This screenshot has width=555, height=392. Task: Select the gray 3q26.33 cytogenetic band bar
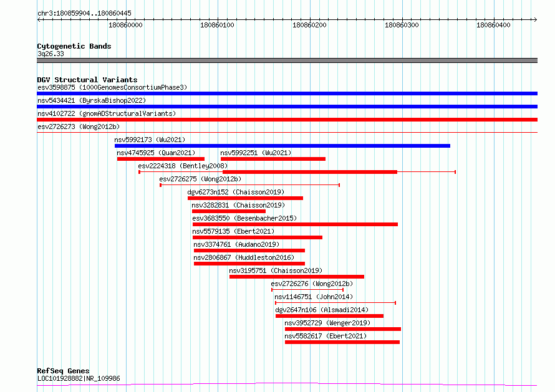(287, 60)
